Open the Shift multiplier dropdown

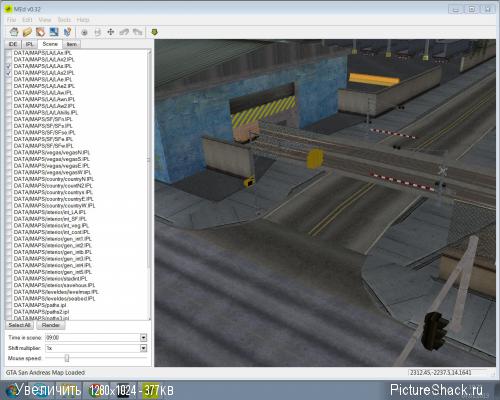click(143, 348)
